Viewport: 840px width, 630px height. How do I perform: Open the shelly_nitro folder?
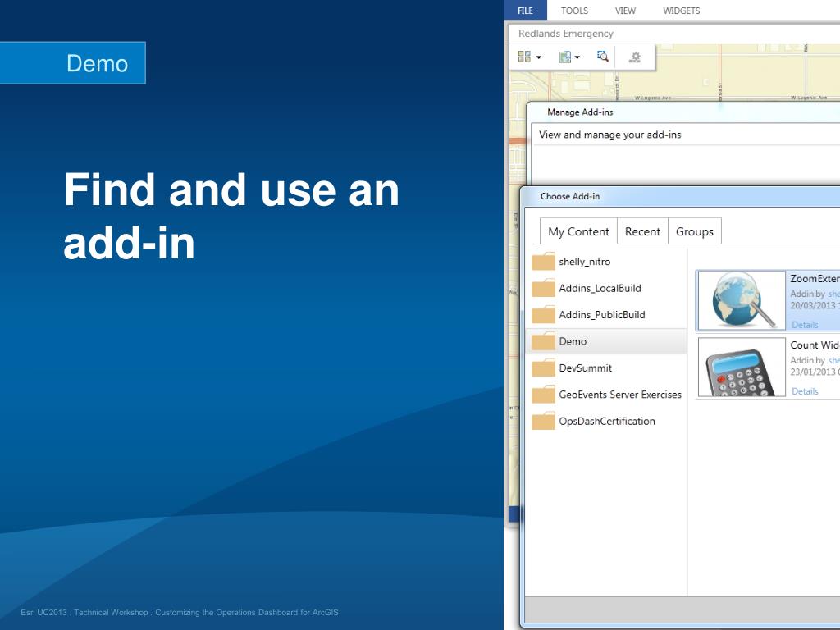click(x=584, y=262)
